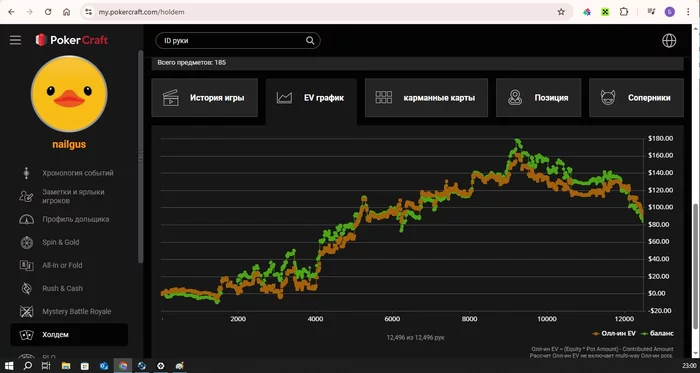
Task: Open the purple browser profile avatar
Action: click(x=670, y=12)
